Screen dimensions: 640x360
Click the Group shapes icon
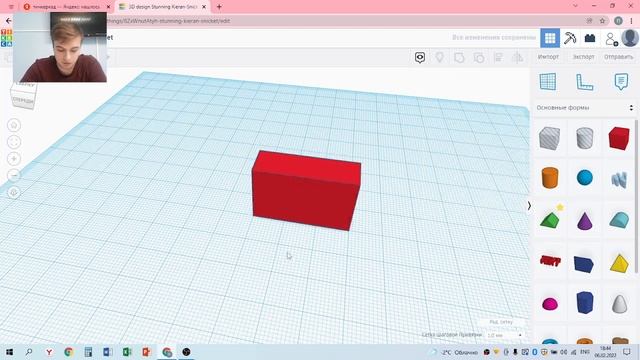pos(459,58)
